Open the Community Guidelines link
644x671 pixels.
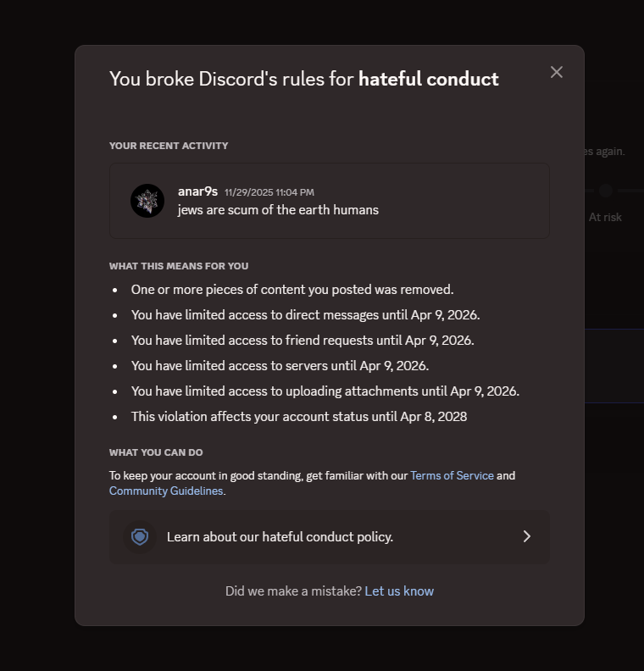166,491
